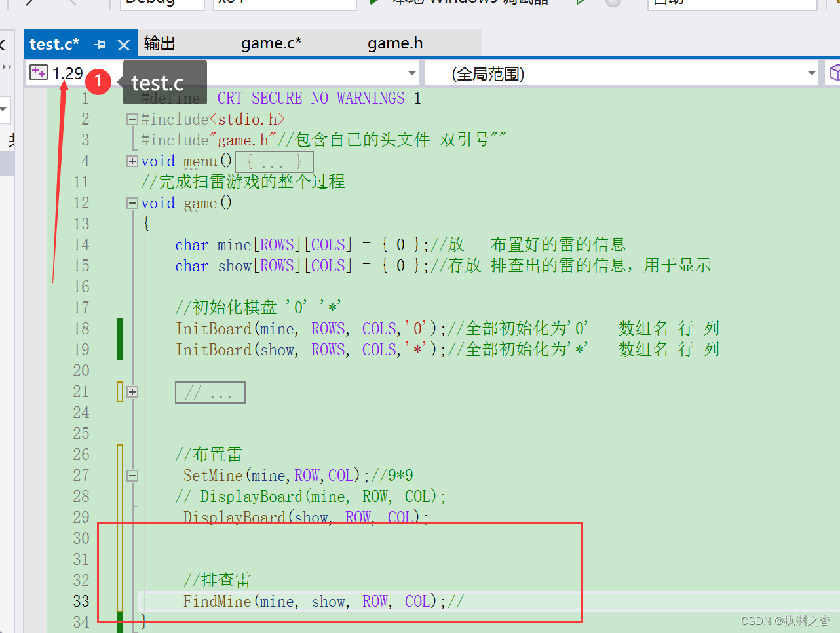Click the 'void game()' declaration
840x633 pixels.
click(x=186, y=203)
